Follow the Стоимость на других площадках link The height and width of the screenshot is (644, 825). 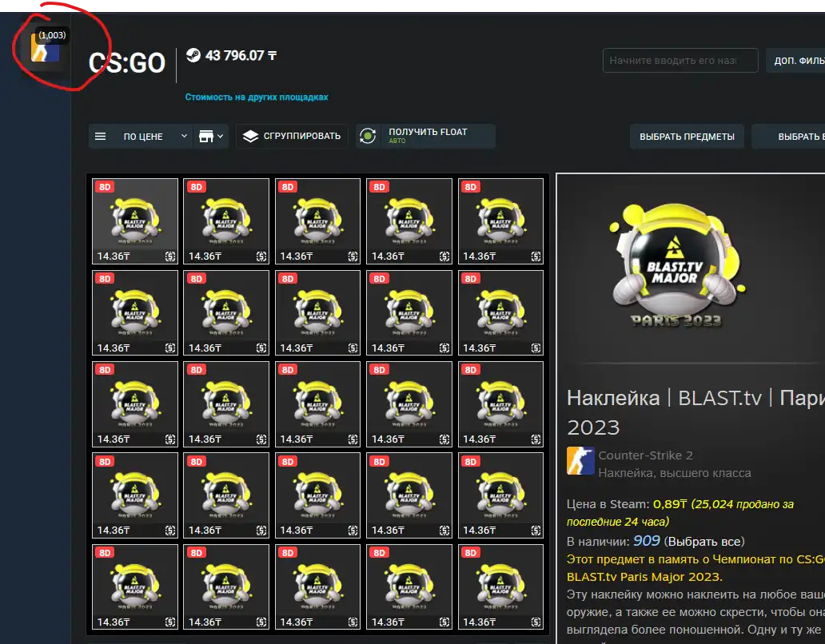pyautogui.click(x=257, y=97)
